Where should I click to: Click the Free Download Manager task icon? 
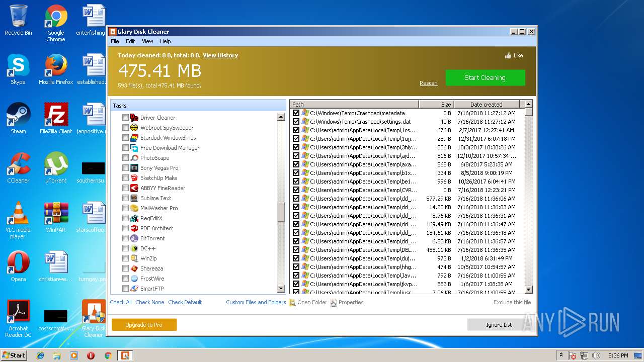tap(134, 148)
